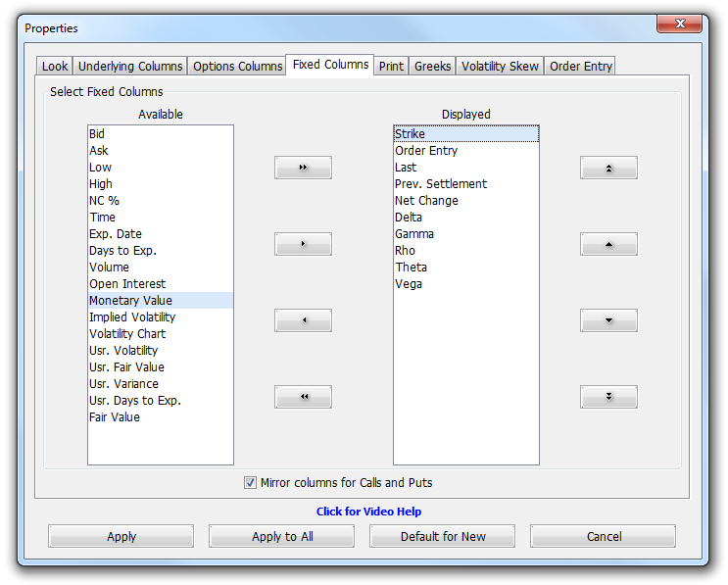
Task: Toggle Mirror columns for Calls and Puts
Action: coord(251,483)
